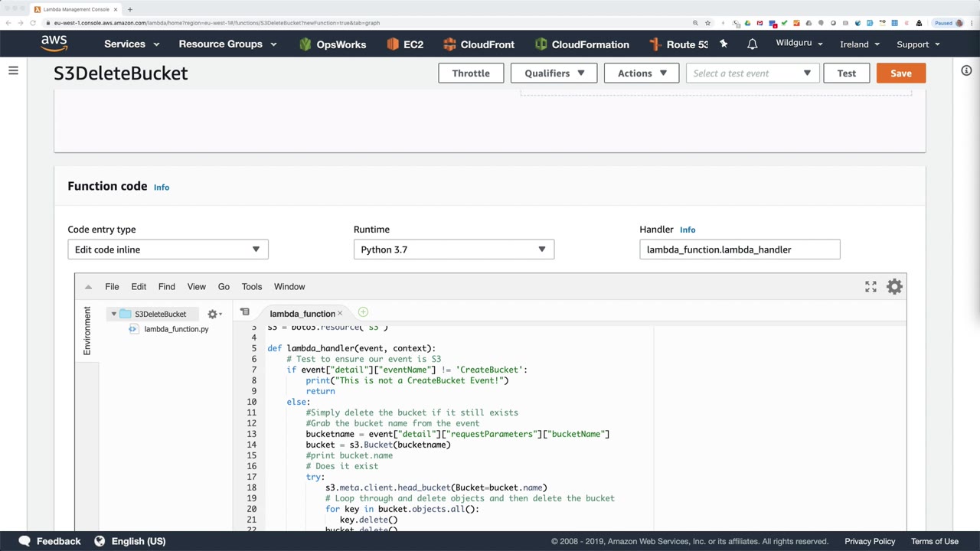Open the left hamburger navigation menu
Screen dimensions: 980x551
point(13,71)
